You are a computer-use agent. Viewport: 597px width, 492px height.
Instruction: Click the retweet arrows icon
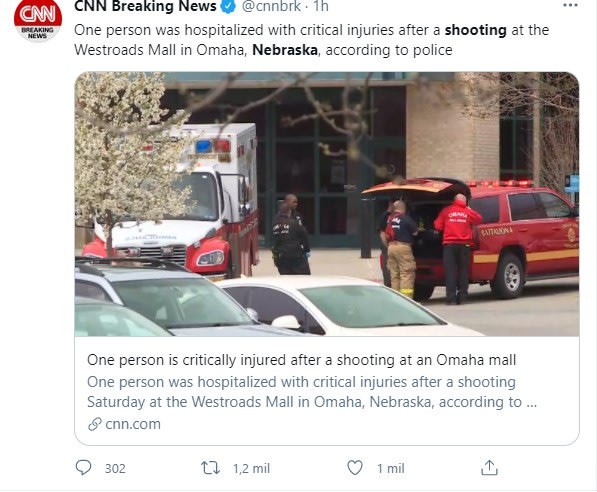click(210, 468)
